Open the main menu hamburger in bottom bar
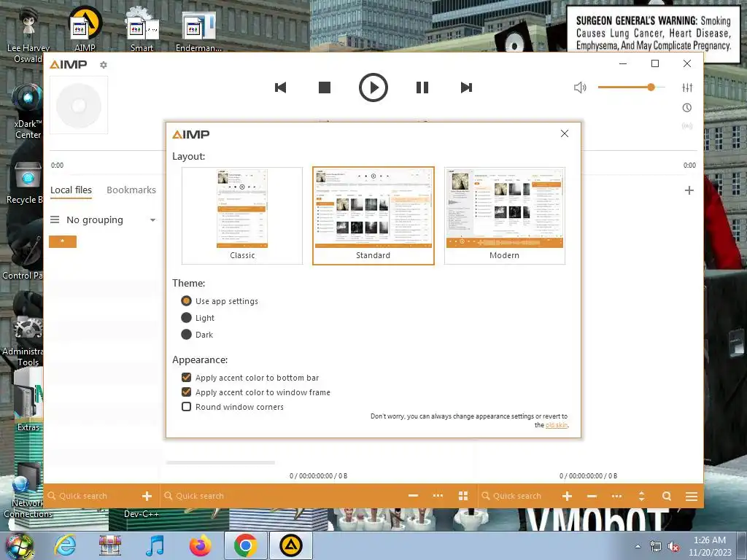This screenshot has height=560, width=747. coord(692,496)
